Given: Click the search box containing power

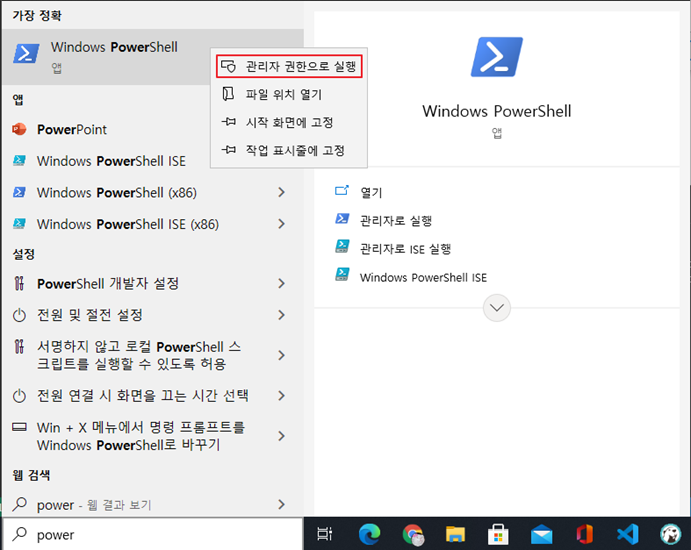Looking at the screenshot, I should point(152,534).
